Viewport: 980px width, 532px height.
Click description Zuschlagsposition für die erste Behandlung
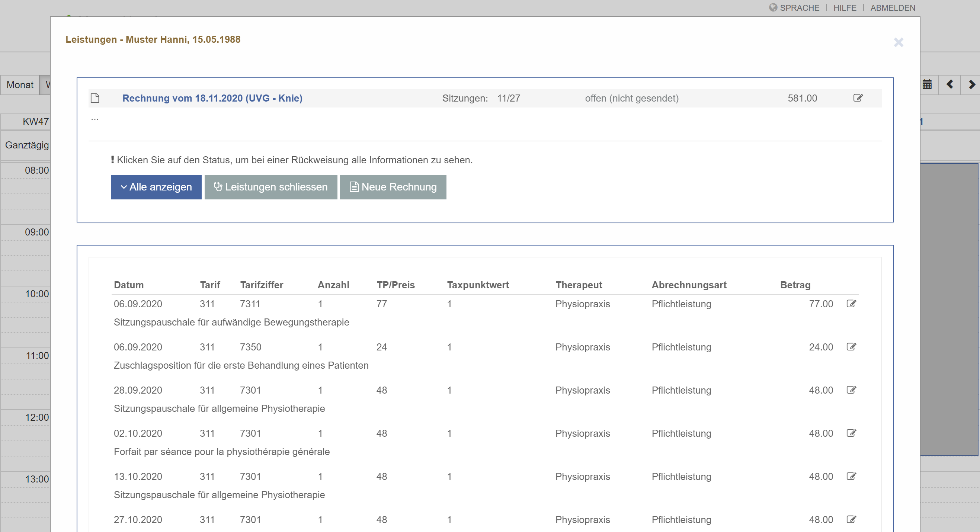241,365
